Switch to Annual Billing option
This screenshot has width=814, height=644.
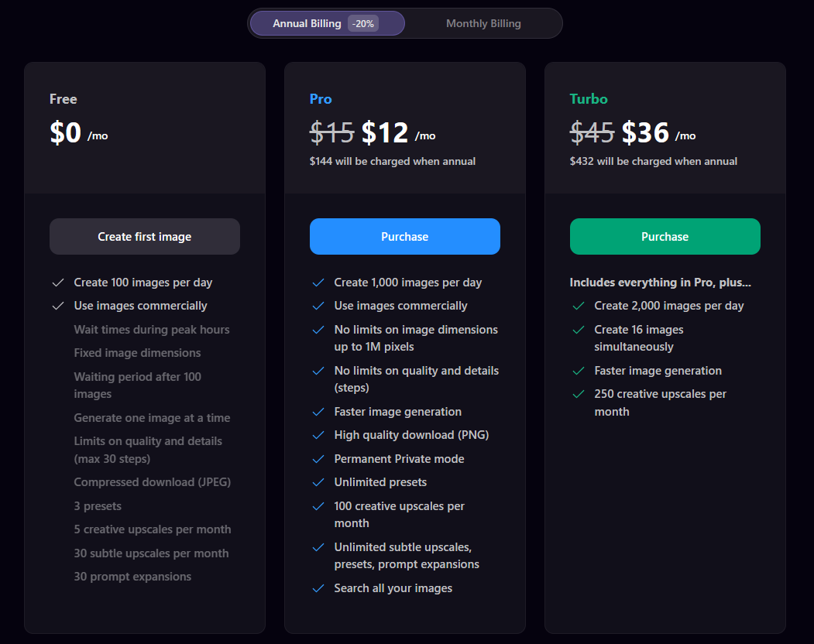(307, 23)
